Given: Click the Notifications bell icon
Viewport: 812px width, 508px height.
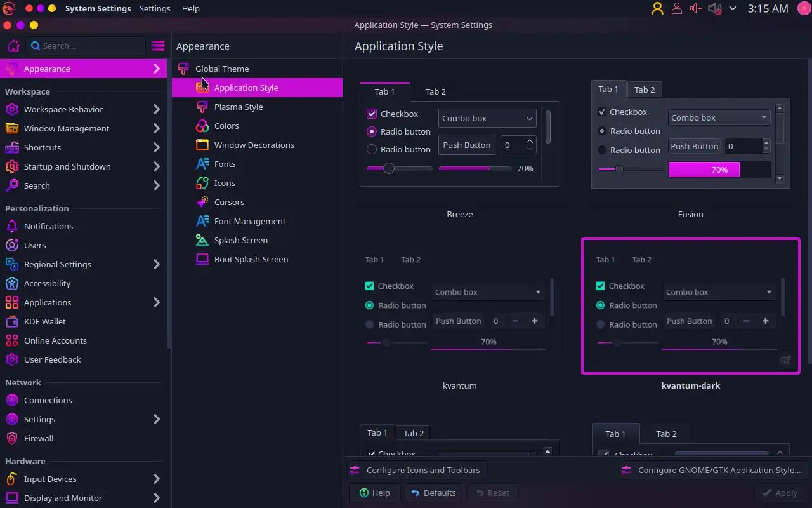Looking at the screenshot, I should [12, 226].
